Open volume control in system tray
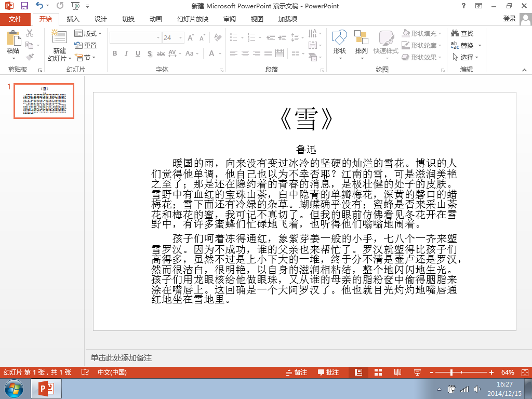532x399 pixels. click(x=477, y=389)
